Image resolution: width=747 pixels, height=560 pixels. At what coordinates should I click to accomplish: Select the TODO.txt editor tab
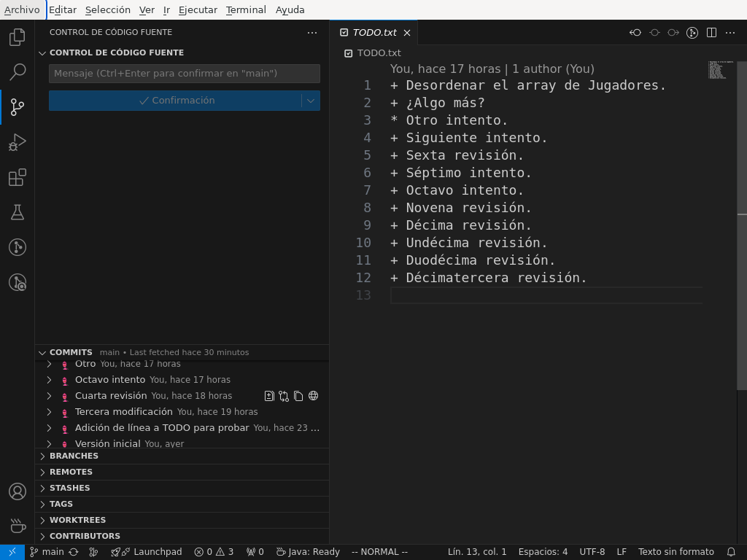point(374,32)
